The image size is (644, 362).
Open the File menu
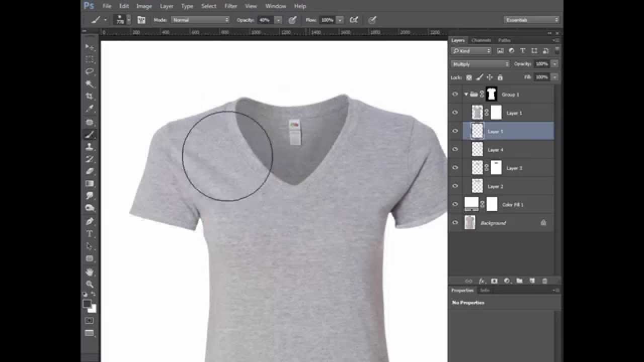107,6
